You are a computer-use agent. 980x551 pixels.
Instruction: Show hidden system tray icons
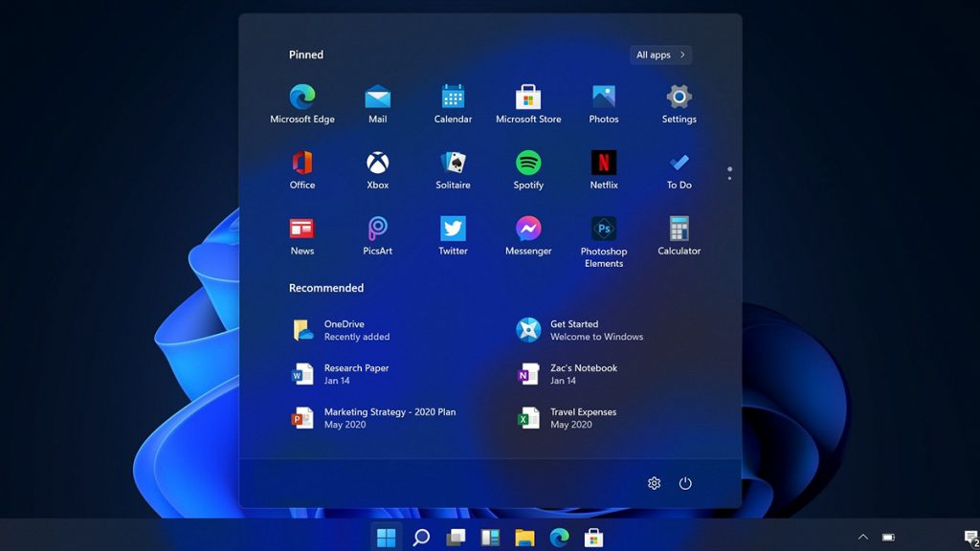(863, 537)
